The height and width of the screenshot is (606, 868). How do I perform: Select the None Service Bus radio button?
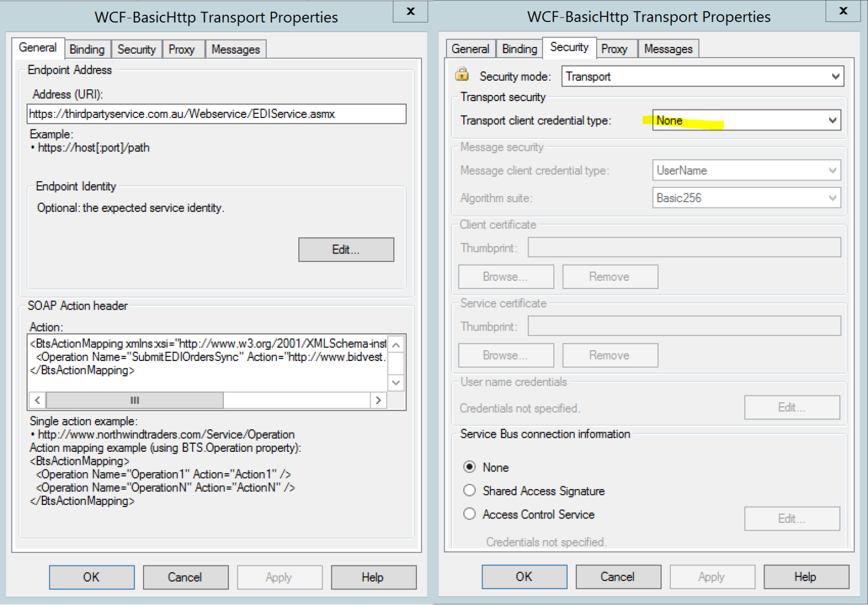(470, 467)
